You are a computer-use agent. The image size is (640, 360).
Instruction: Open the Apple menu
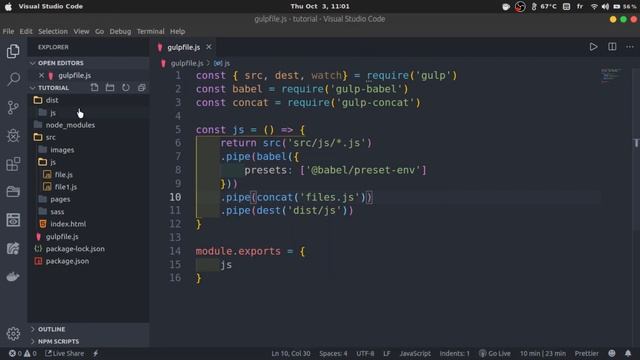tap(8, 7)
